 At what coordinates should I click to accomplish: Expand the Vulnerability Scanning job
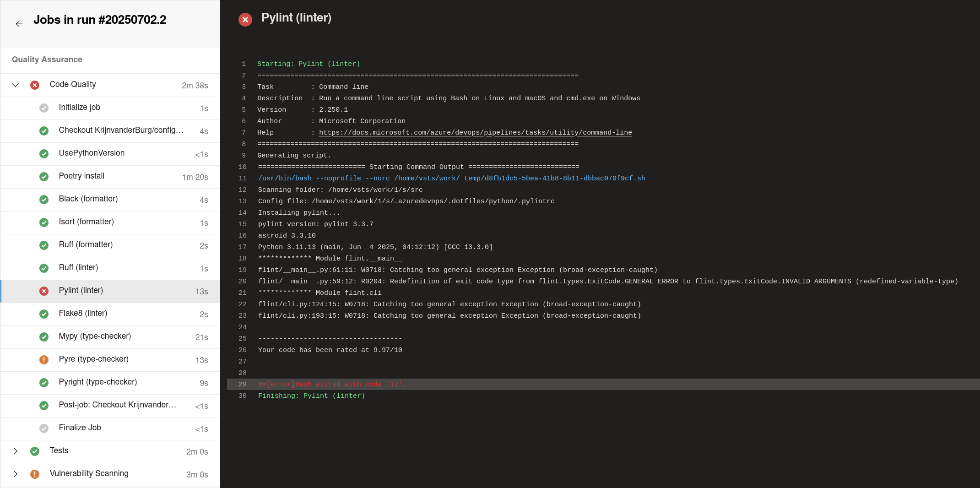tap(16, 474)
